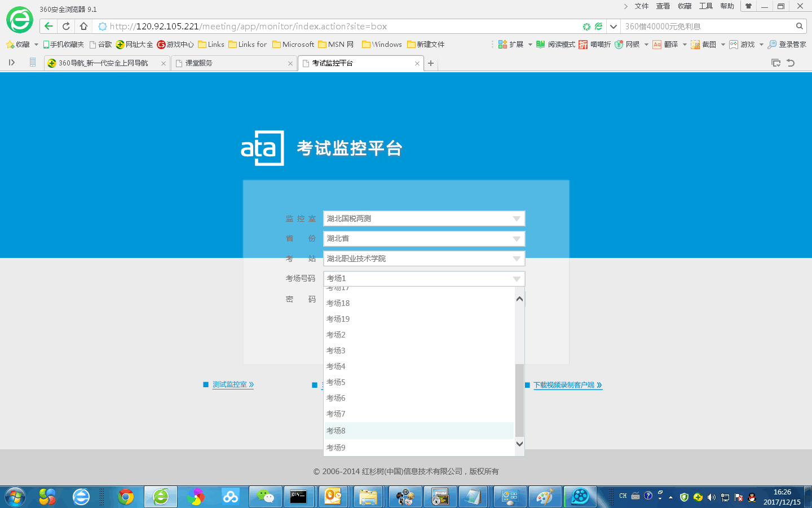The width and height of the screenshot is (812, 508).
Task: Open the 查看 menu
Action: [663, 6]
